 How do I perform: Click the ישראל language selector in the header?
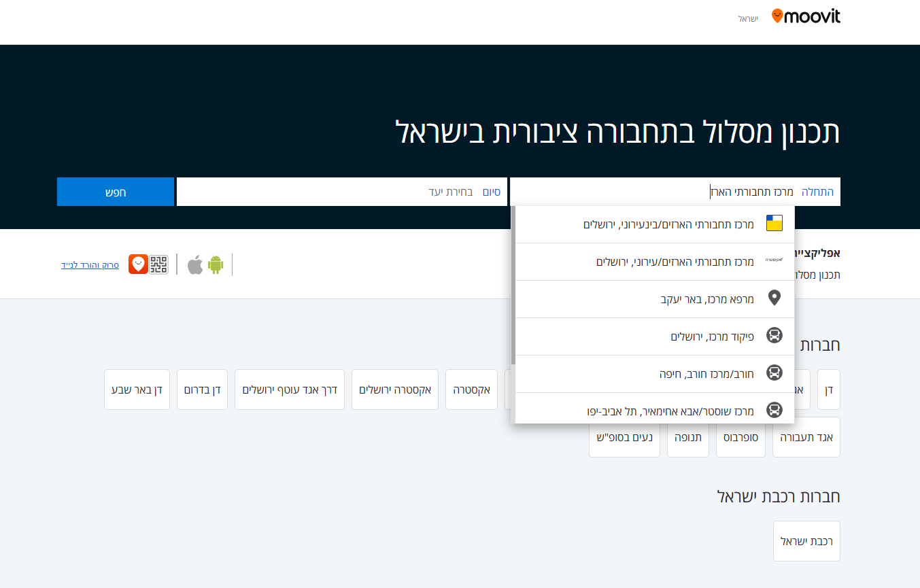[749, 19]
